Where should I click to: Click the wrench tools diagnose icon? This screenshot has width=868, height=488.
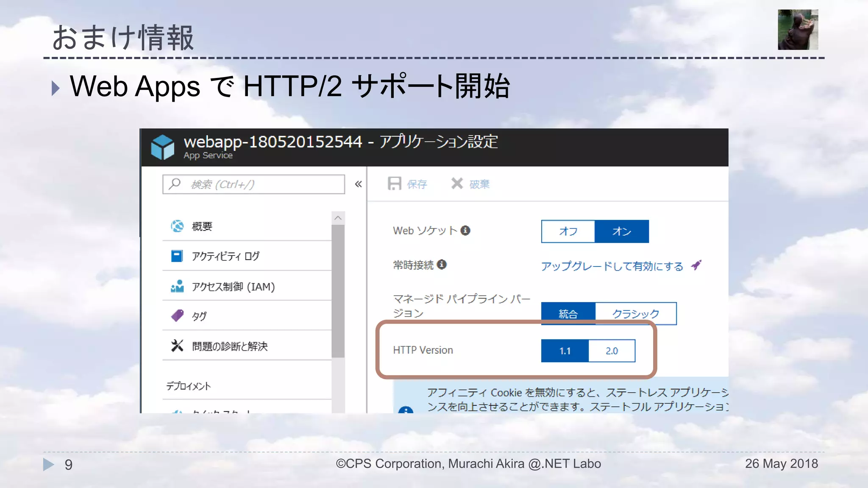pos(177,346)
